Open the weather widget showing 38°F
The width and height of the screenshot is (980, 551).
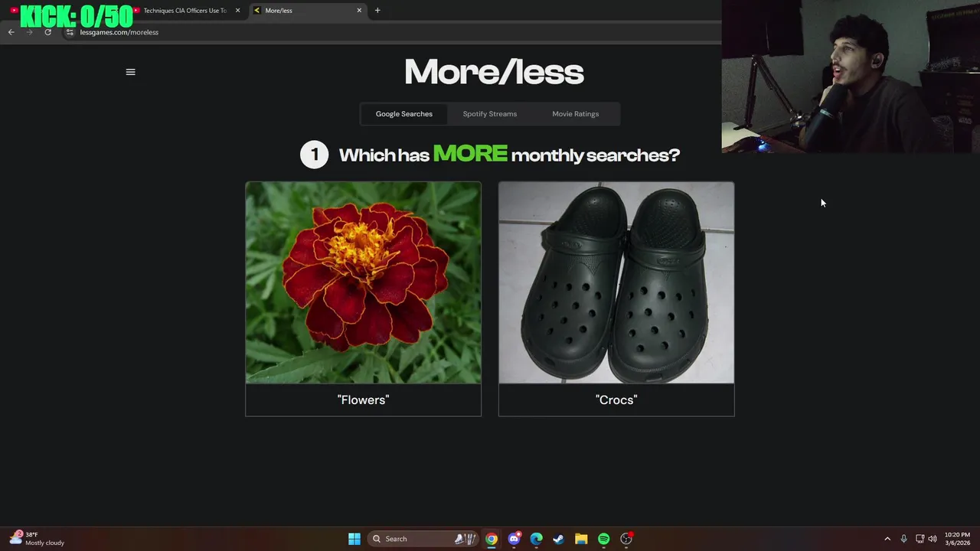(37, 539)
